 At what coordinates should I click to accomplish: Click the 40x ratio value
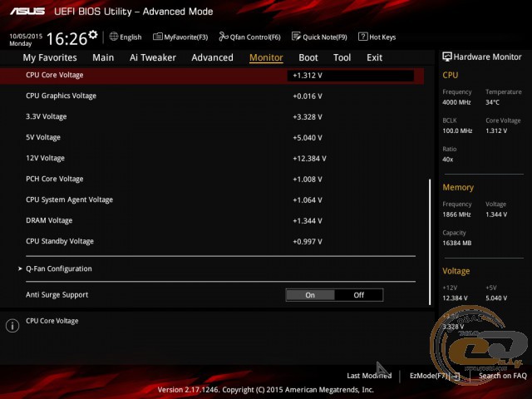pyautogui.click(x=447, y=160)
